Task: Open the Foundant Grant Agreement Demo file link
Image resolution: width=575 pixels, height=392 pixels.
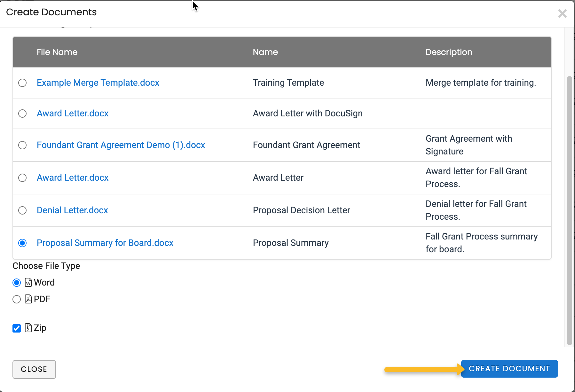Action: pos(121,145)
